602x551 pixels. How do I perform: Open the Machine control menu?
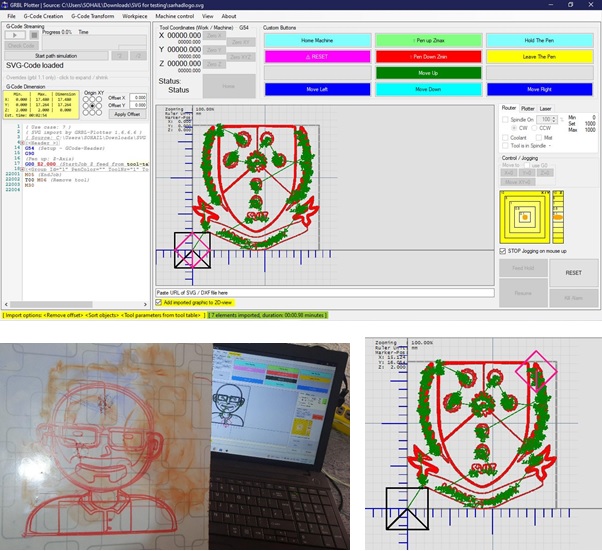pos(175,16)
